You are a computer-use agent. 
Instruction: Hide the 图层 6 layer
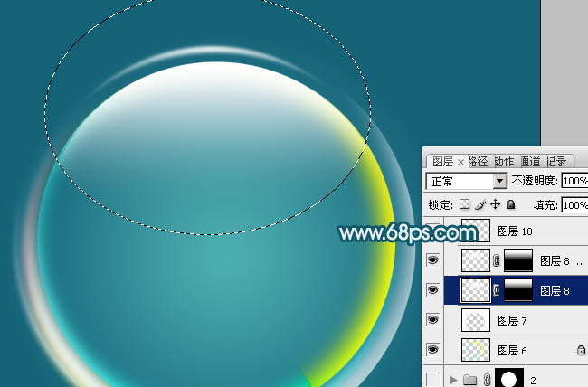click(432, 350)
